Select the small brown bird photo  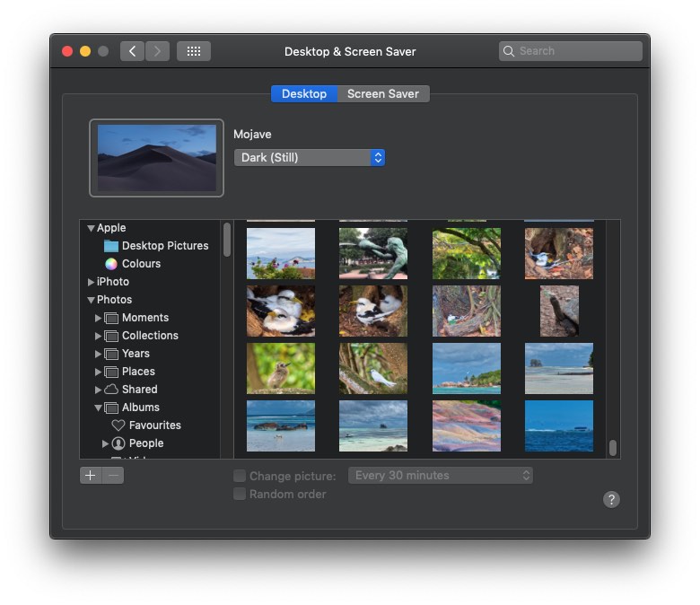pyautogui.click(x=281, y=368)
